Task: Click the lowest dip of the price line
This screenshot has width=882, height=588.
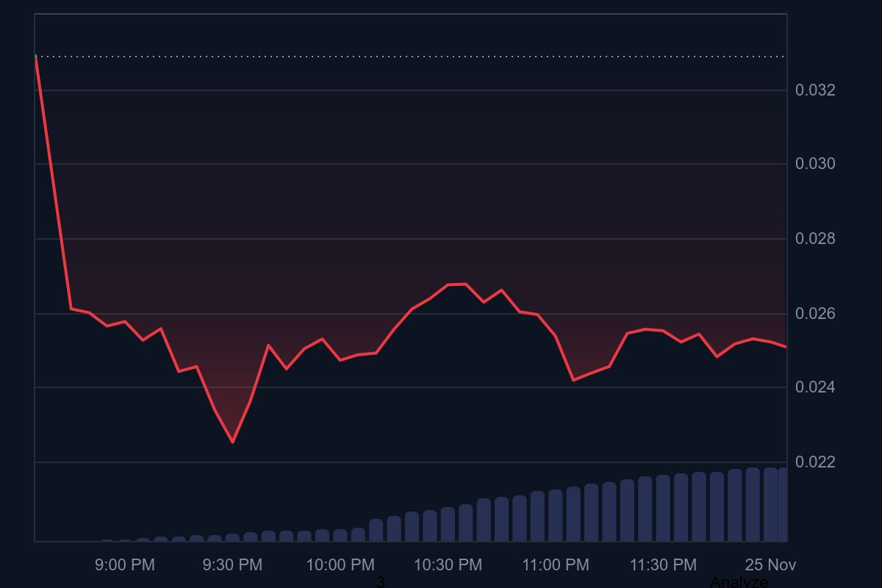Action: pos(233,442)
